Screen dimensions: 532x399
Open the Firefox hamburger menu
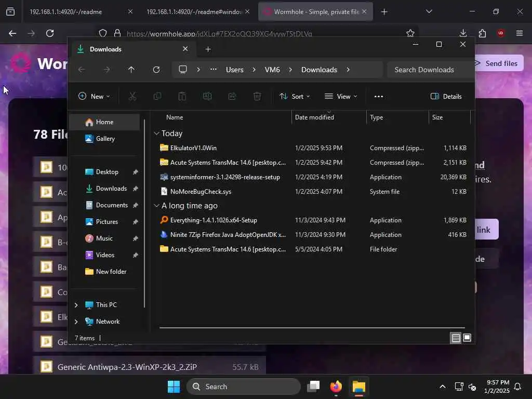tap(520, 33)
